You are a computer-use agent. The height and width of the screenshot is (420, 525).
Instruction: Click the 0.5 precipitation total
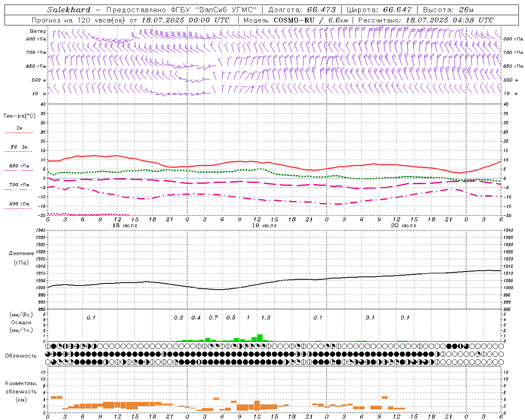tap(231, 317)
